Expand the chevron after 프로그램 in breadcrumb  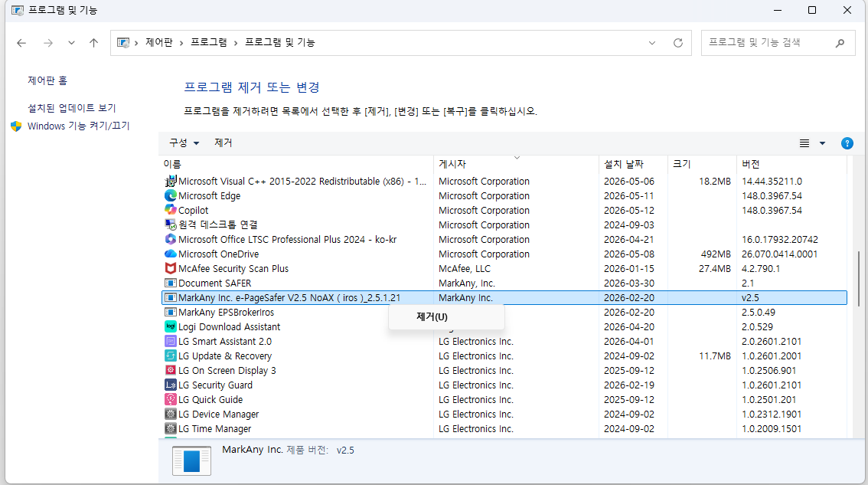tap(235, 43)
